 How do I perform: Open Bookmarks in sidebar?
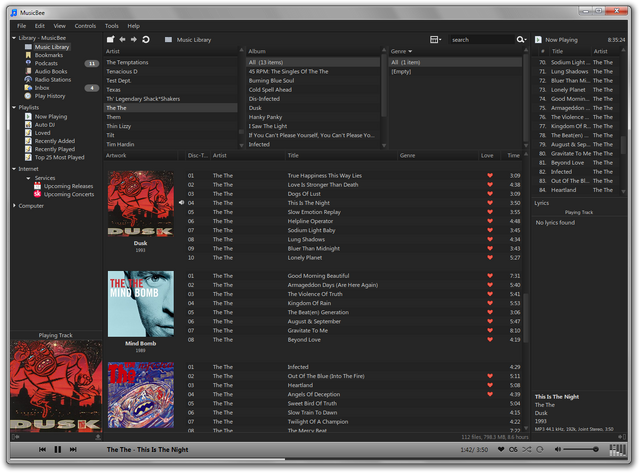point(49,55)
